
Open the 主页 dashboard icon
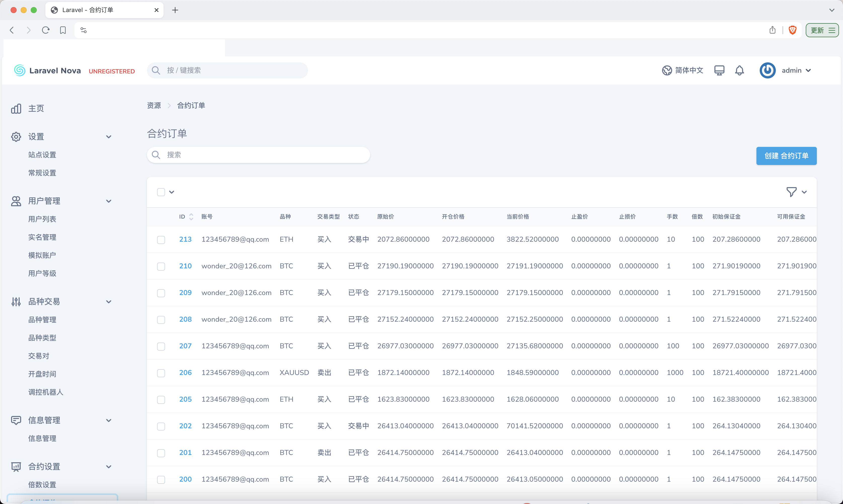(x=16, y=108)
